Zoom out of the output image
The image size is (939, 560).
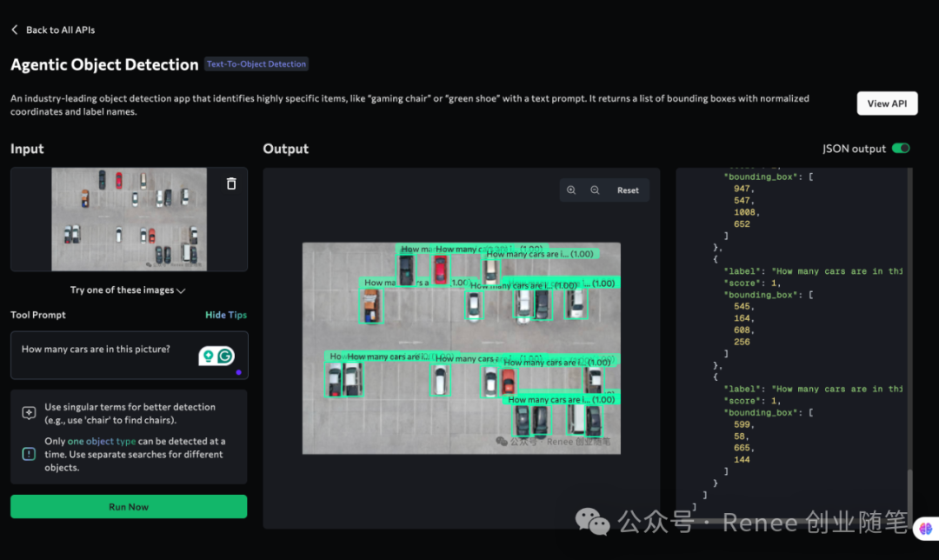[595, 190]
